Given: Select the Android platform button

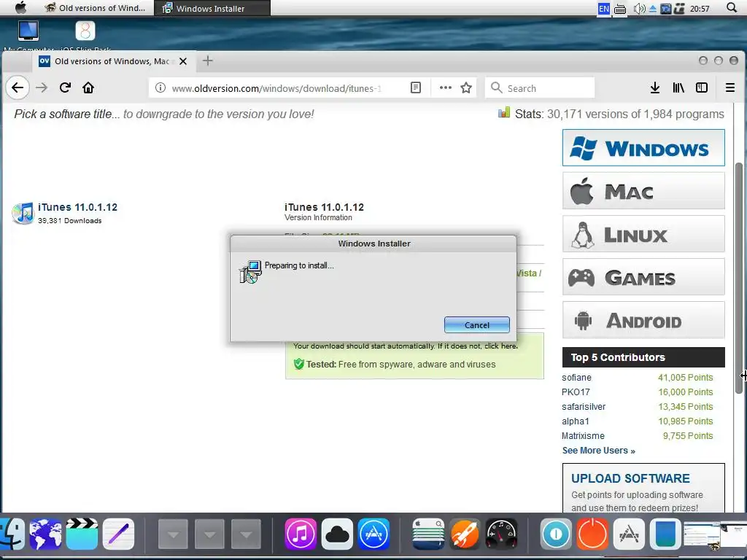Looking at the screenshot, I should pos(643,320).
